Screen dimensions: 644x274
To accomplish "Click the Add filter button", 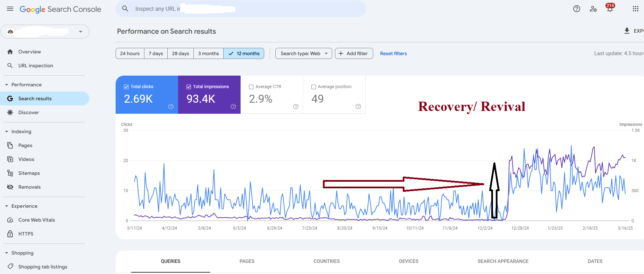I will coord(354,53).
